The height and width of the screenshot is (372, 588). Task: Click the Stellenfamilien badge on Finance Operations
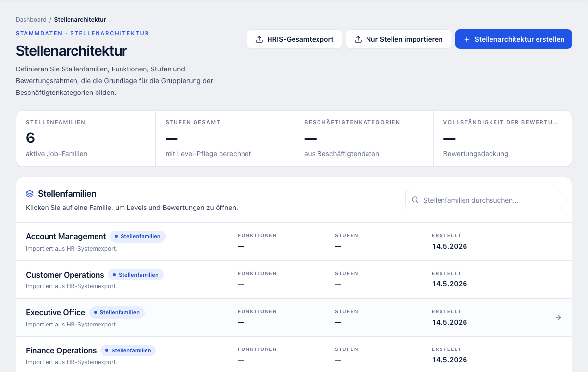point(128,350)
